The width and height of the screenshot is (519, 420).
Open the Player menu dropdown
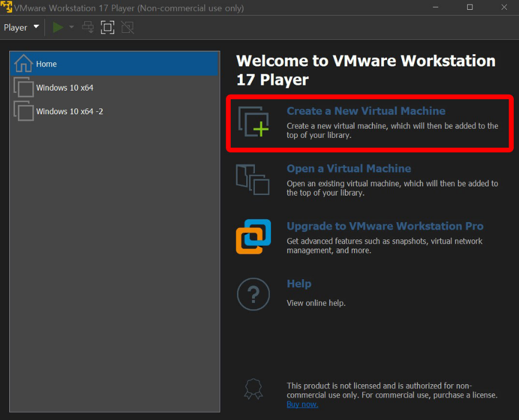pos(21,28)
